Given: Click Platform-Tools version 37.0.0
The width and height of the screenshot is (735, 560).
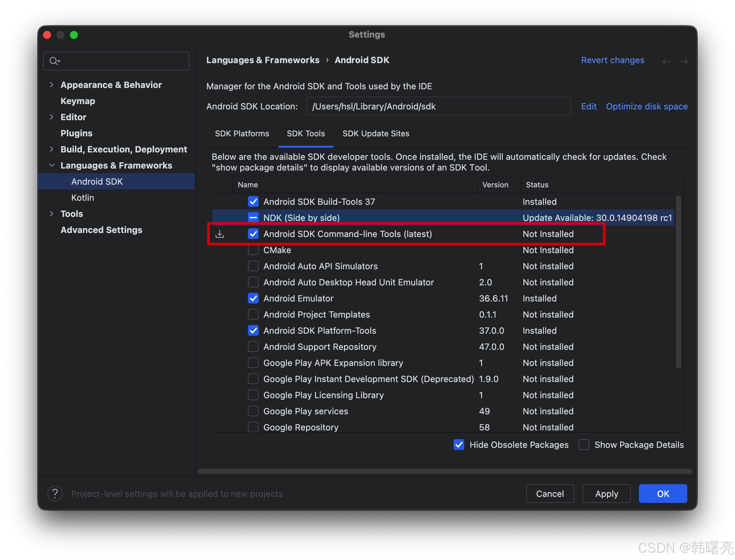Looking at the screenshot, I should (x=491, y=330).
